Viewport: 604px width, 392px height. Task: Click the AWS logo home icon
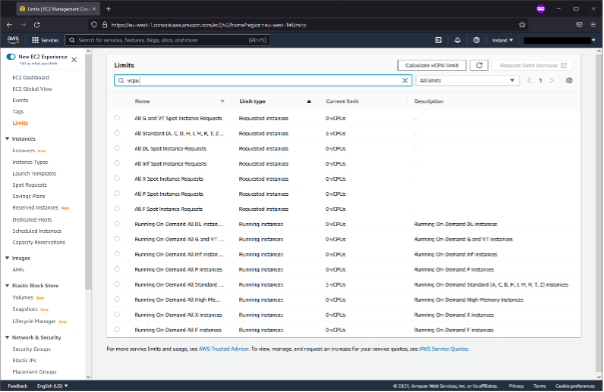(x=13, y=40)
